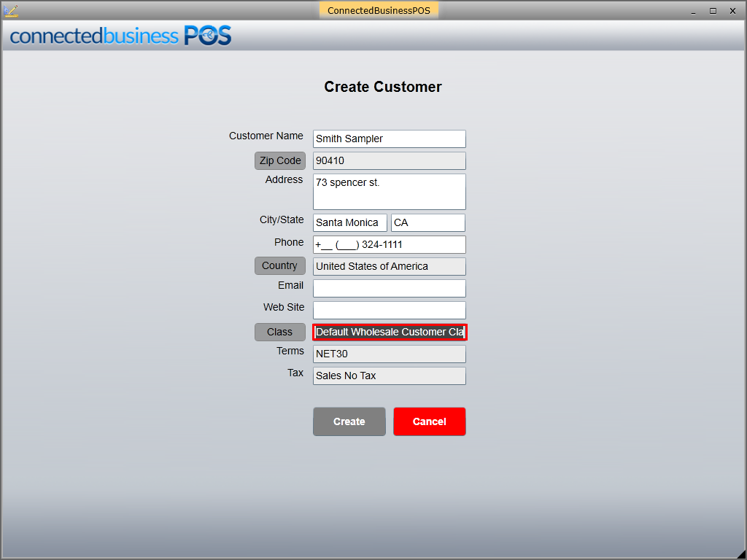Image resolution: width=747 pixels, height=560 pixels.
Task: Click the red Cancel button
Action: click(429, 421)
